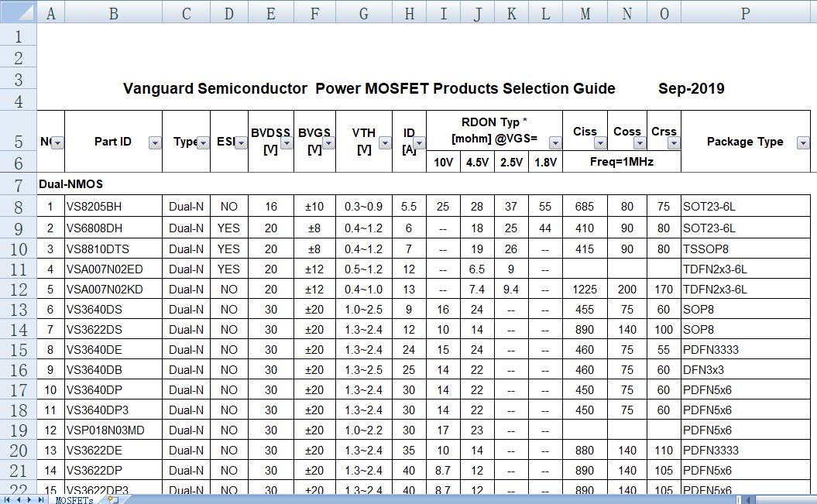Image resolution: width=817 pixels, height=504 pixels.
Task: Click the VS3622DE part ID cell
Action: (114, 450)
